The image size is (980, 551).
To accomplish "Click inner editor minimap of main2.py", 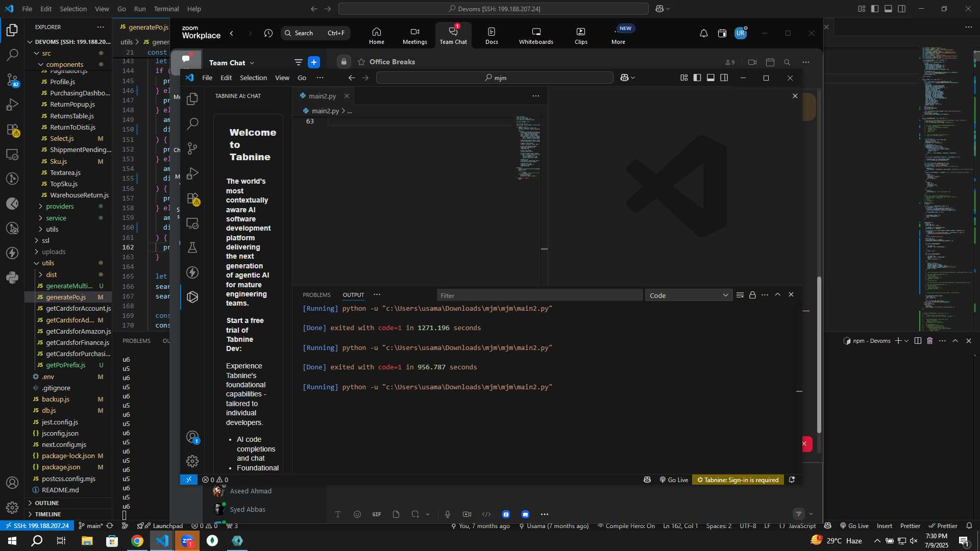I will 528,148.
